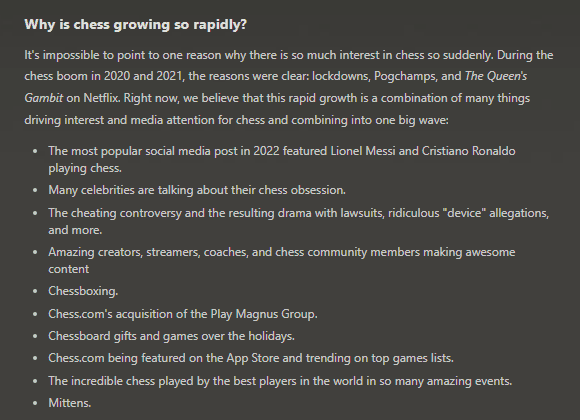Viewport: 580px width, 420px height.
Task: Click the bullet about Lionel Messi and Cristiano Ronaldo
Action: [282, 159]
